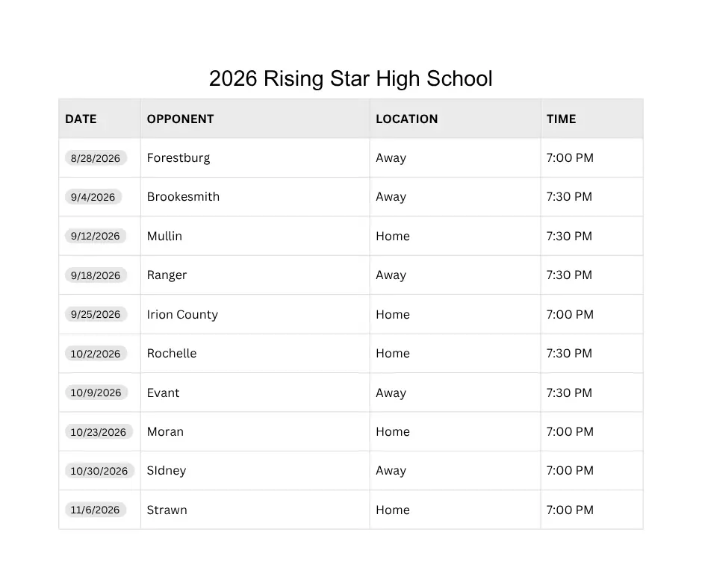
Task: Click the Away location for Evant
Action: click(x=391, y=393)
